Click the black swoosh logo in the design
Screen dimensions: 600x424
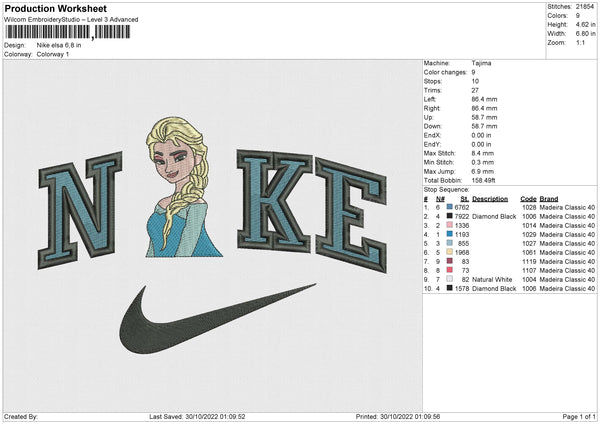pyautogui.click(x=217, y=318)
